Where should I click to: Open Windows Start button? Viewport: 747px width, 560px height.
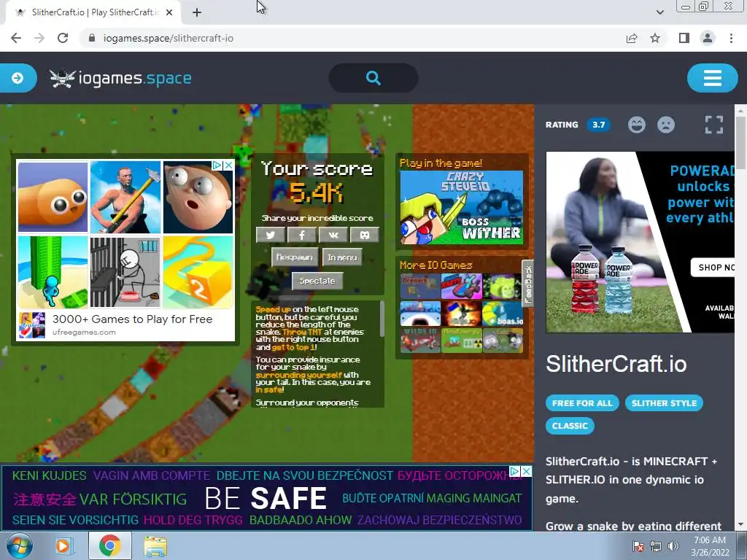pos(20,545)
